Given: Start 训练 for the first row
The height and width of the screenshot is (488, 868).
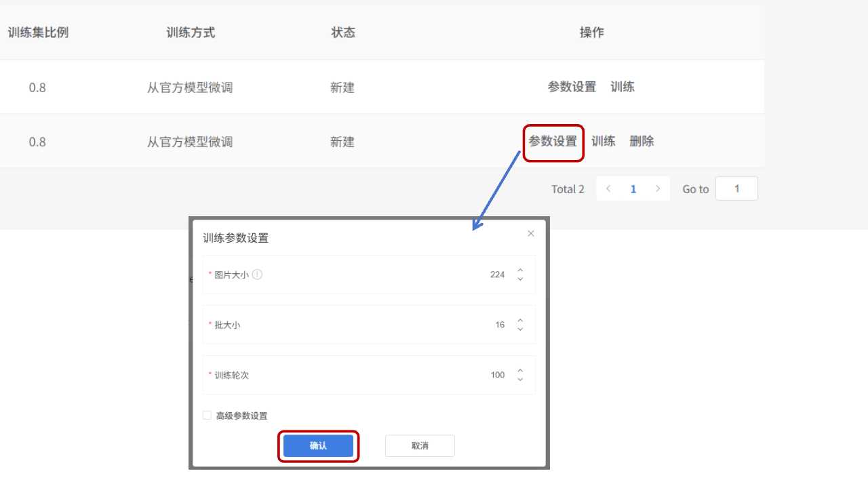Looking at the screenshot, I should tap(622, 87).
